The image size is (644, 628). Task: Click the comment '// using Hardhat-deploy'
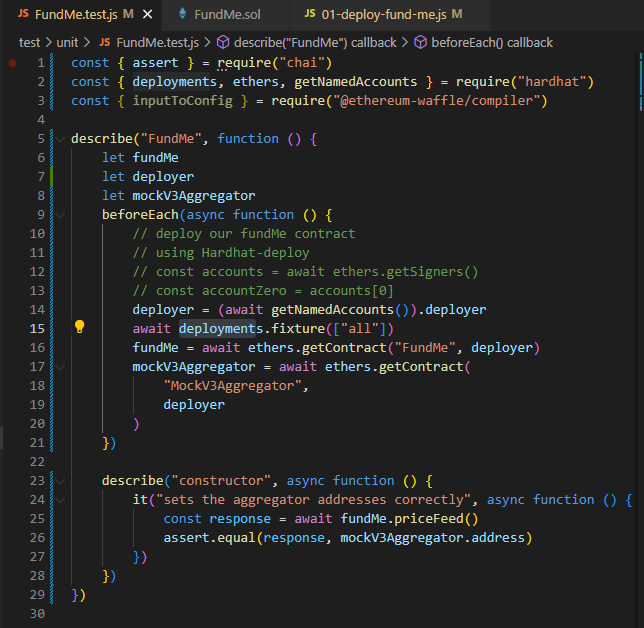click(221, 253)
